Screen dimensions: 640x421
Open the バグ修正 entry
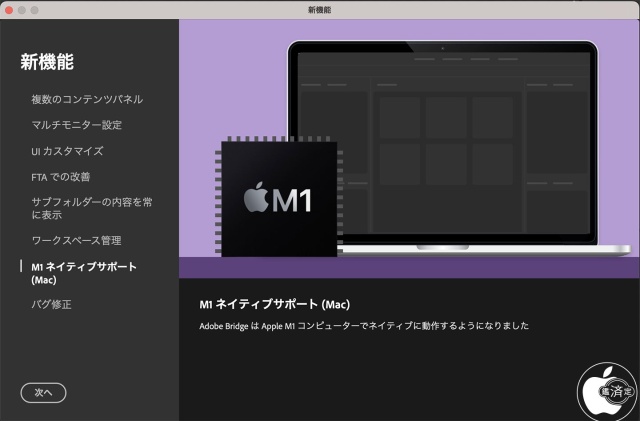(x=51, y=304)
